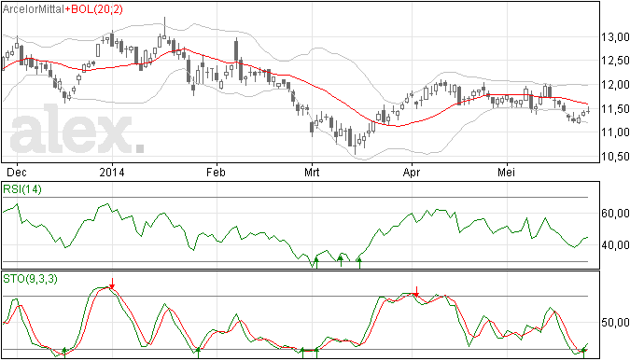Click the 2014 date axis label

tap(112, 172)
